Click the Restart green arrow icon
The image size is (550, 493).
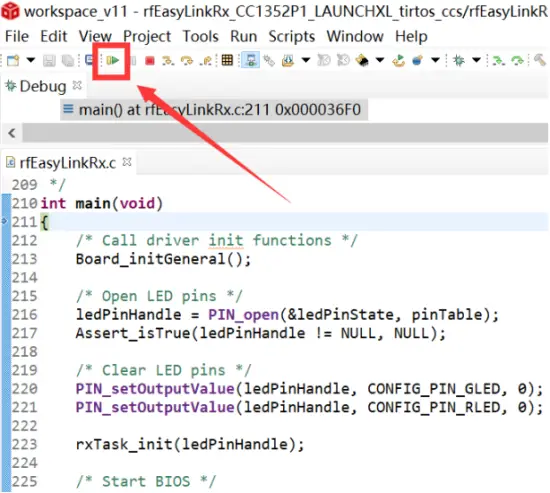coord(399,61)
